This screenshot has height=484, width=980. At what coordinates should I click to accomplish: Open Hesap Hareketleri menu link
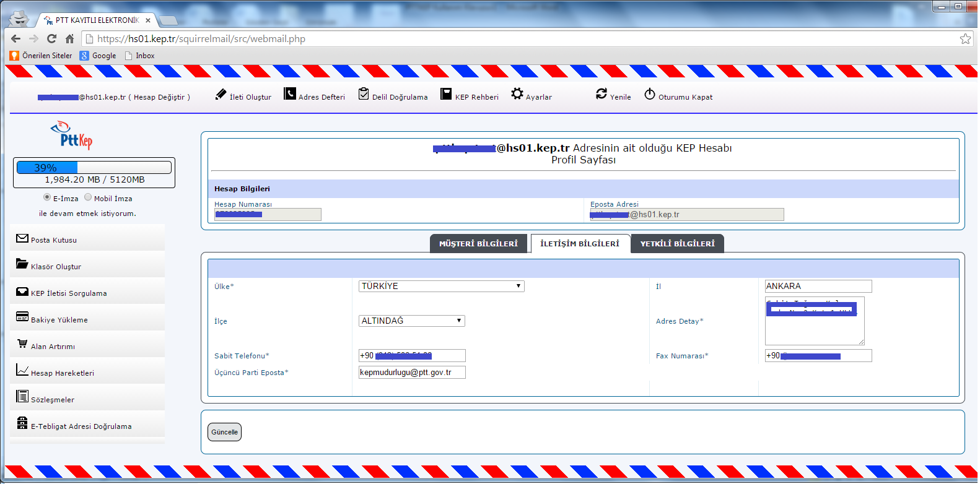coord(63,373)
